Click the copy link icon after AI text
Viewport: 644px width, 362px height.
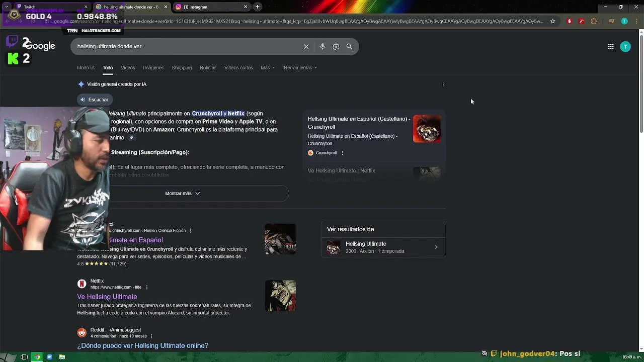coord(132,137)
